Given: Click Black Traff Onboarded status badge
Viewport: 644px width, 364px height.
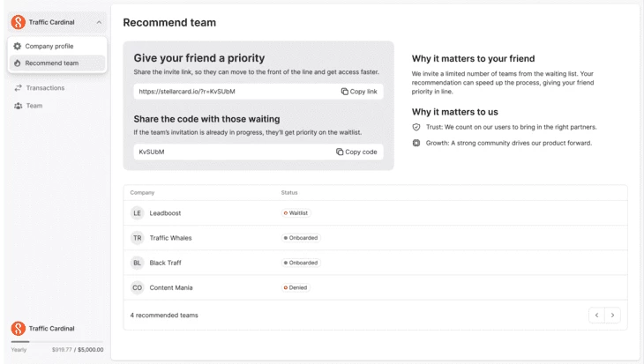Looking at the screenshot, I should pos(301,263).
